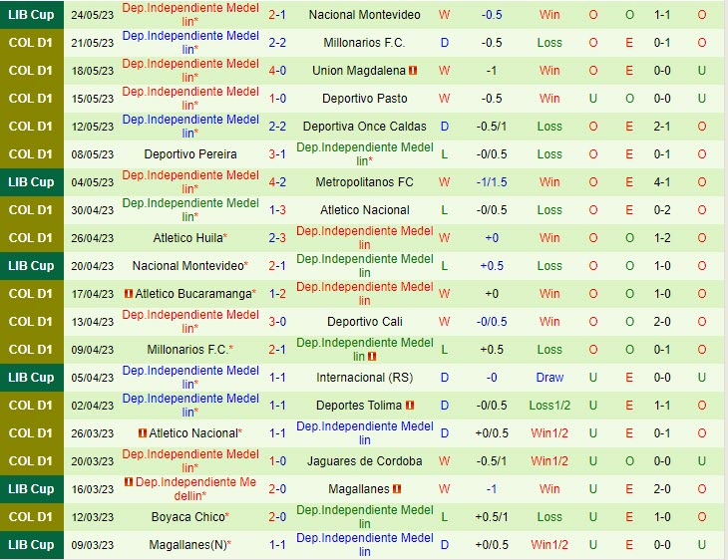This screenshot has width=728, height=560.
Task: Click the Deportivo Pereira home team name
Action: click(x=190, y=154)
